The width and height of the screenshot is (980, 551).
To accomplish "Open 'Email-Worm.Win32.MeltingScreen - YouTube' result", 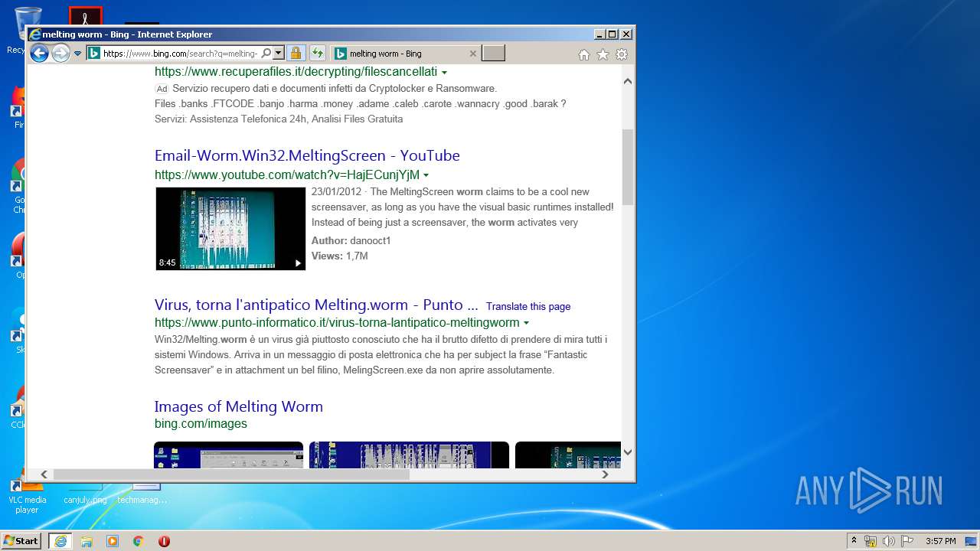I will (307, 155).
